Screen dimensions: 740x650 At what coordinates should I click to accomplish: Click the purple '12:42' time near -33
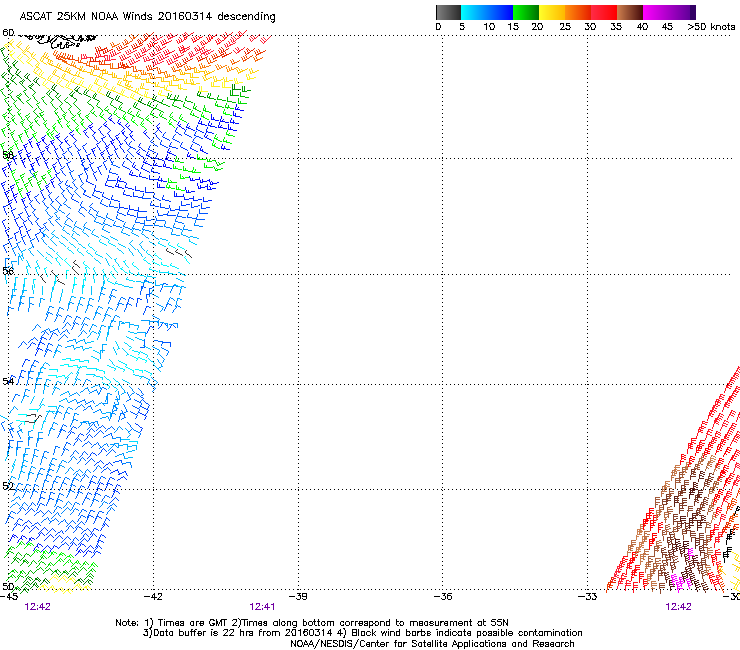679,607
